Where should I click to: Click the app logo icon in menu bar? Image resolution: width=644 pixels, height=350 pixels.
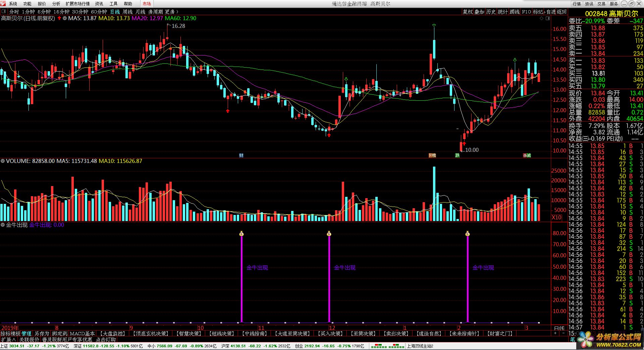3,4
